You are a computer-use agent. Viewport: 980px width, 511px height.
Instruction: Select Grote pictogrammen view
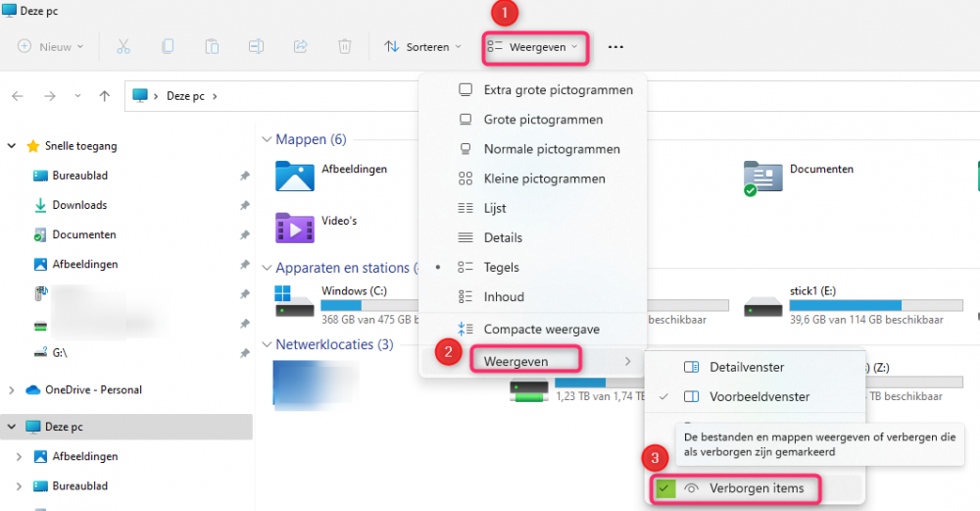pyautogui.click(x=532, y=120)
